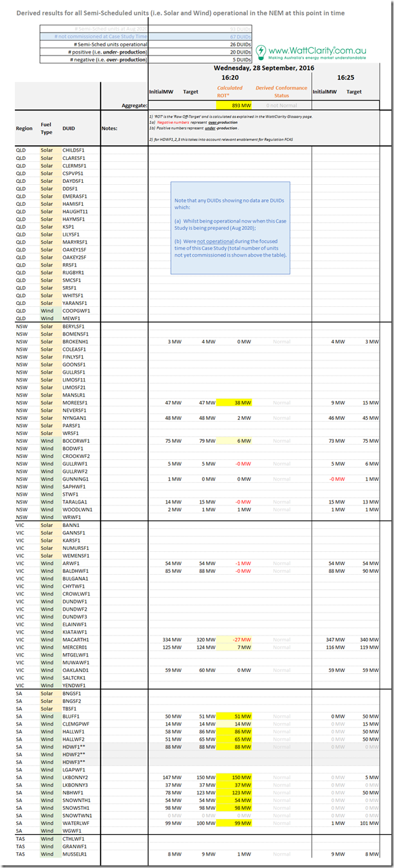Click the 'Calculated ROT*' column header
The width and height of the screenshot is (394, 868).
pos(230,91)
